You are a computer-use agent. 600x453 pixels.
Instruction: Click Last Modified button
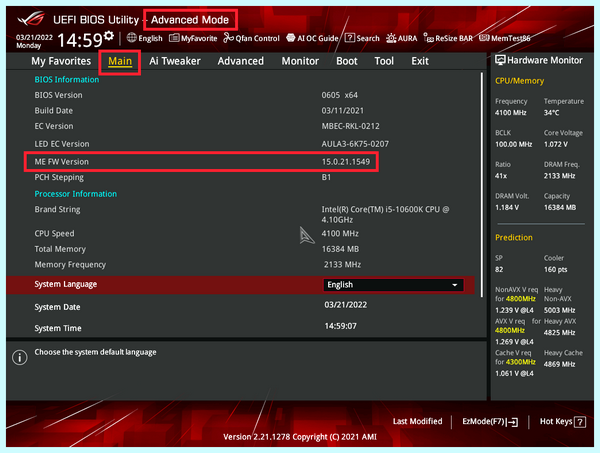point(417,421)
